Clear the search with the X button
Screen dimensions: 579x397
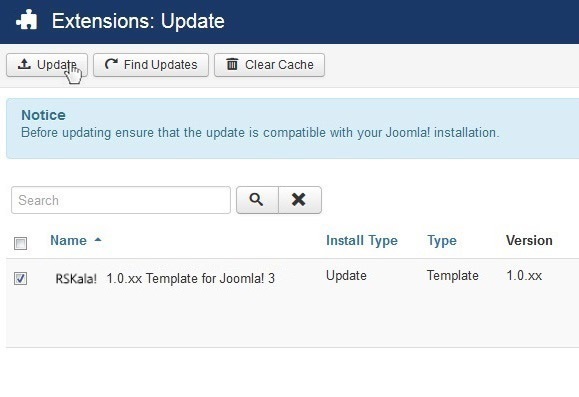[299, 200]
